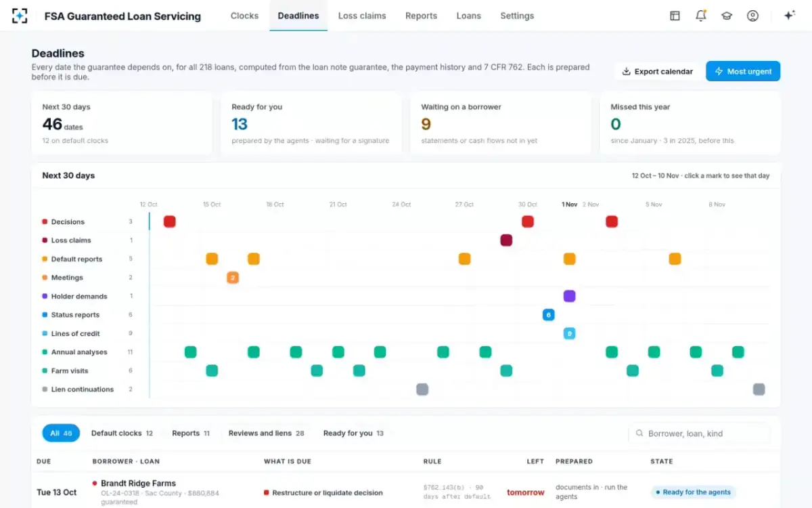Select the Ready for you 13 filter chip
Image resolution: width=812 pixels, height=508 pixels.
pos(353,433)
